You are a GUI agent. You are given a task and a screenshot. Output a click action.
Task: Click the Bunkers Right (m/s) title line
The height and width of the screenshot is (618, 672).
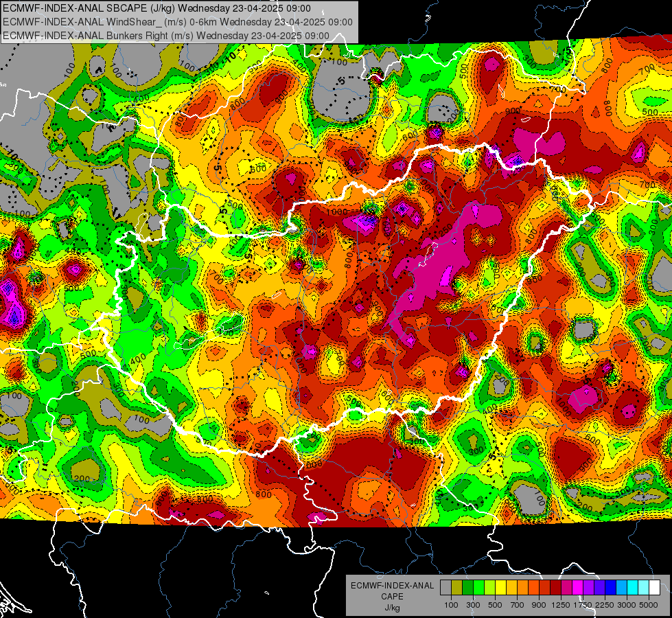[x=166, y=36]
